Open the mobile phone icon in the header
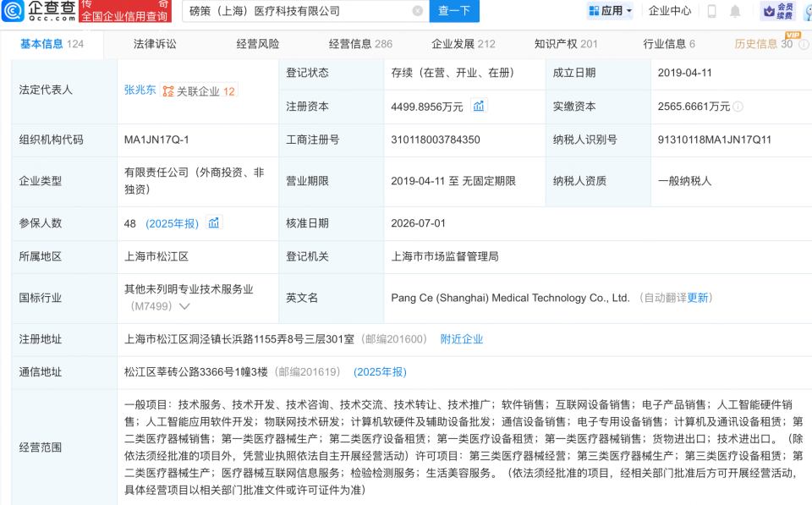 [x=712, y=11]
